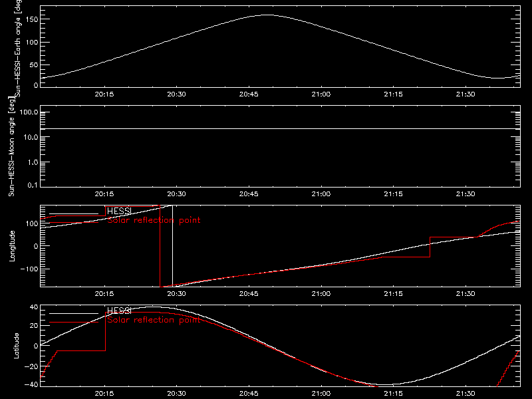Click the 50 tick on Earth angle axis
This screenshot has height=399, width=532.
(34, 65)
